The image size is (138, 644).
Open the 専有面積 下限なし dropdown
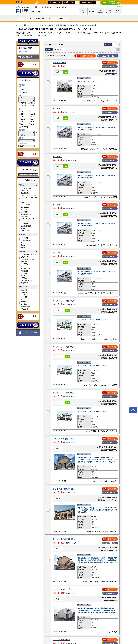27,132
